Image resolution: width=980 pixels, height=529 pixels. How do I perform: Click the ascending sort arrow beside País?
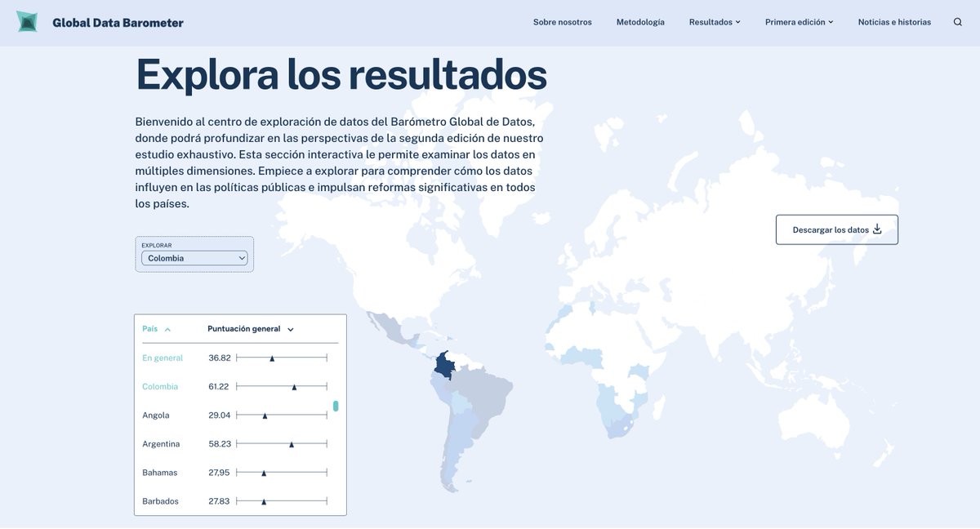pyautogui.click(x=166, y=328)
